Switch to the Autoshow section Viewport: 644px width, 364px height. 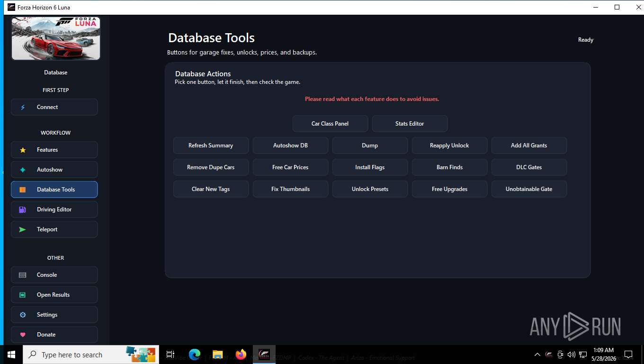tap(54, 170)
